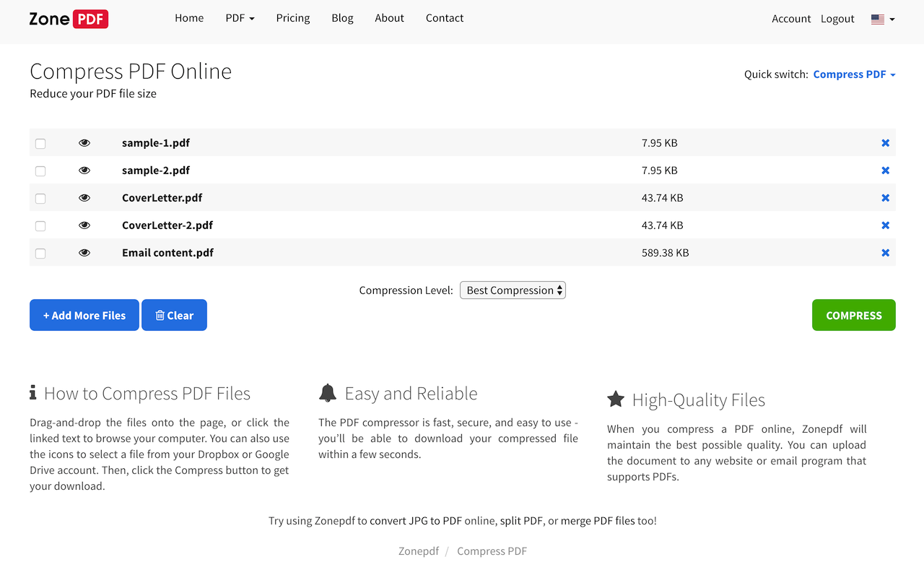This screenshot has height=578, width=924.
Task: Check the checkbox for sample-1.pdf
Action: [x=40, y=143]
